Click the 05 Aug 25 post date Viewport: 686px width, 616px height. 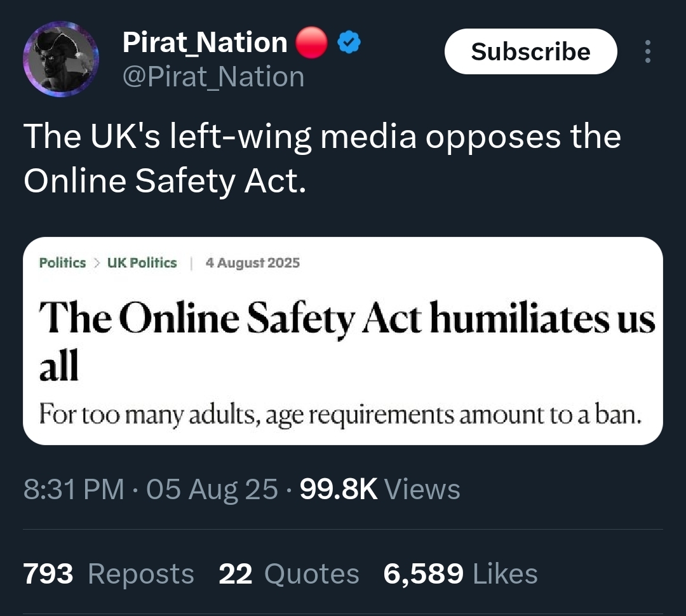coord(212,490)
